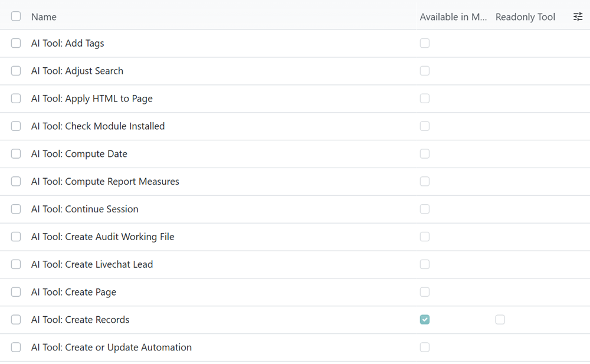The width and height of the screenshot is (590, 364).
Task: Sort by the Name column header
Action: [44, 17]
